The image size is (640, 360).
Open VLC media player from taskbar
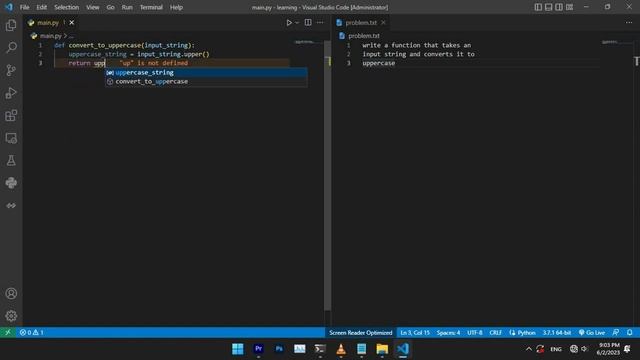coord(341,349)
